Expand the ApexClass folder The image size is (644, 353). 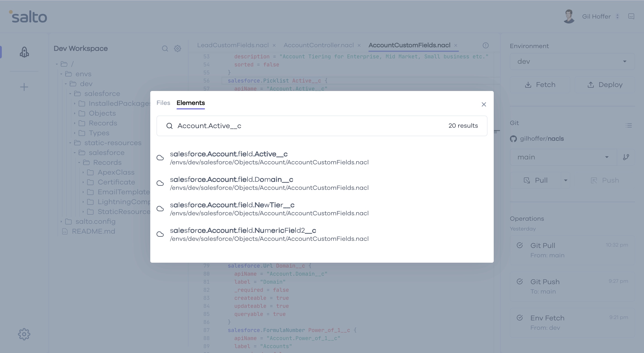(83, 172)
